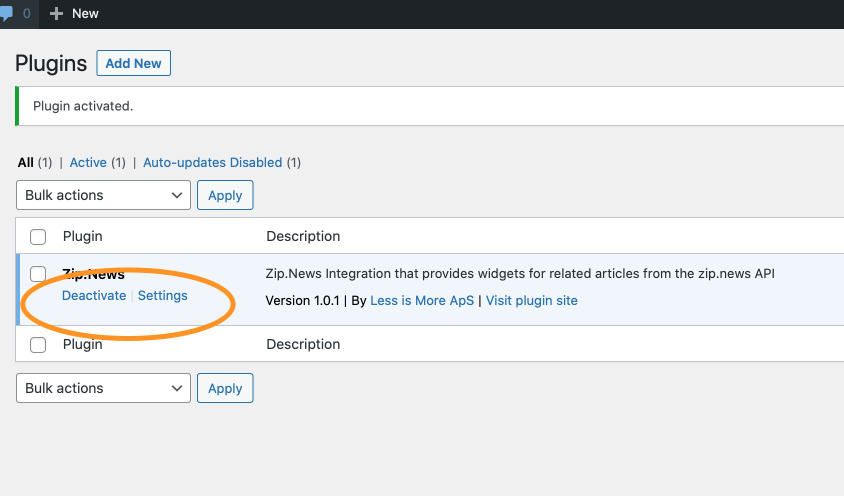Open the New content menu
Image resolution: width=844 pixels, height=496 pixels.
pyautogui.click(x=85, y=14)
